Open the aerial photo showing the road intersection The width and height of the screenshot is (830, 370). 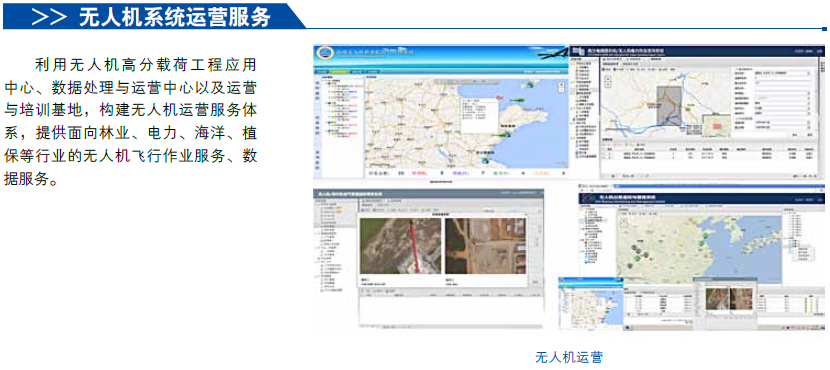coord(485,246)
